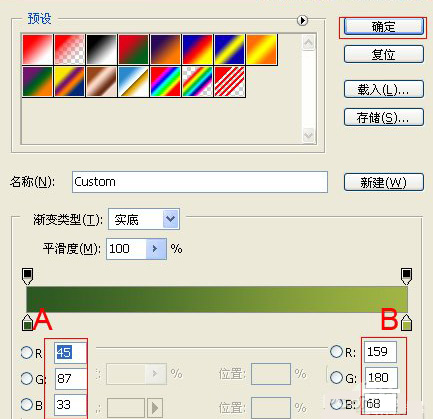Click the right G field showing 180
Viewport: 433px width, 419px height.
pos(381,378)
